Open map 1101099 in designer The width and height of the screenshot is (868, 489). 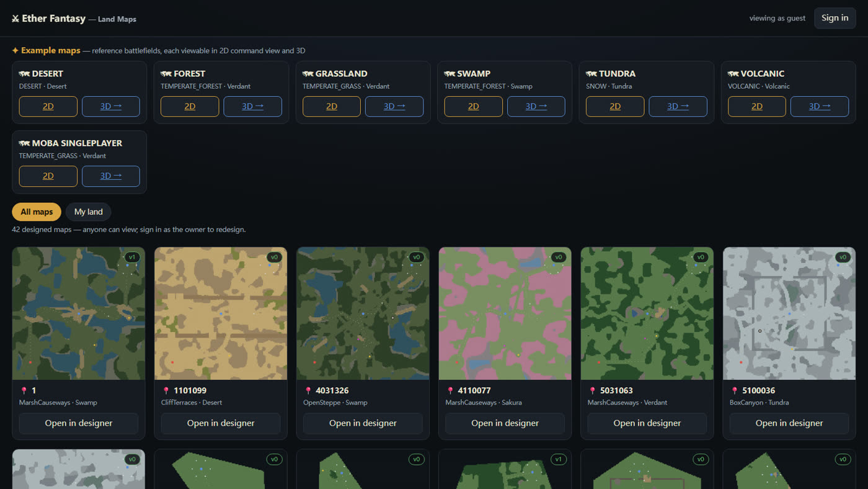(221, 423)
